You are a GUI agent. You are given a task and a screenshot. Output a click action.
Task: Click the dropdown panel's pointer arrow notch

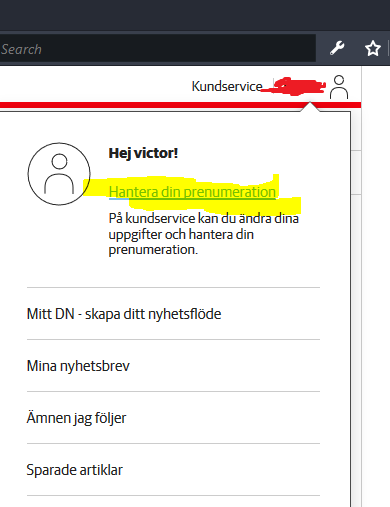(x=310, y=107)
